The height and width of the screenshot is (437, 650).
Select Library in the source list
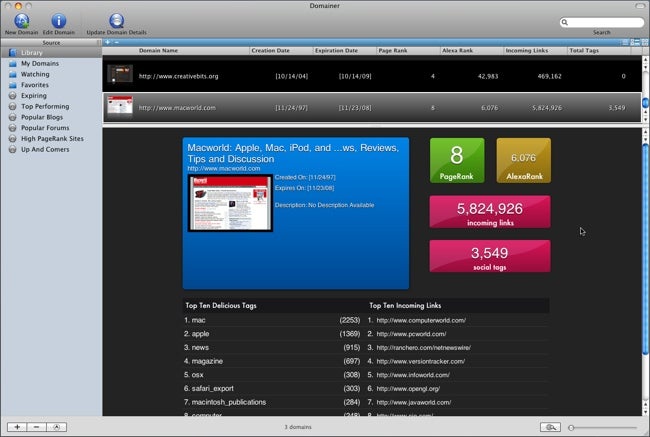(51, 53)
